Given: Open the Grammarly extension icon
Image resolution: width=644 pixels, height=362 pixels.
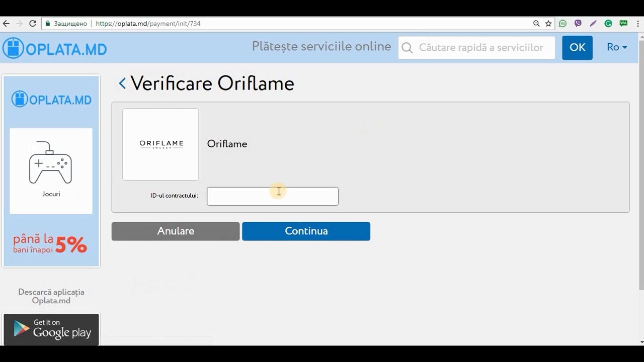Looking at the screenshot, I should [608, 24].
